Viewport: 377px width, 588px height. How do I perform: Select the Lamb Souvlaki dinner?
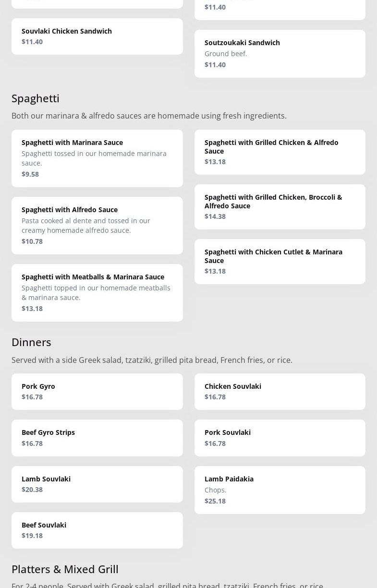pos(97,484)
